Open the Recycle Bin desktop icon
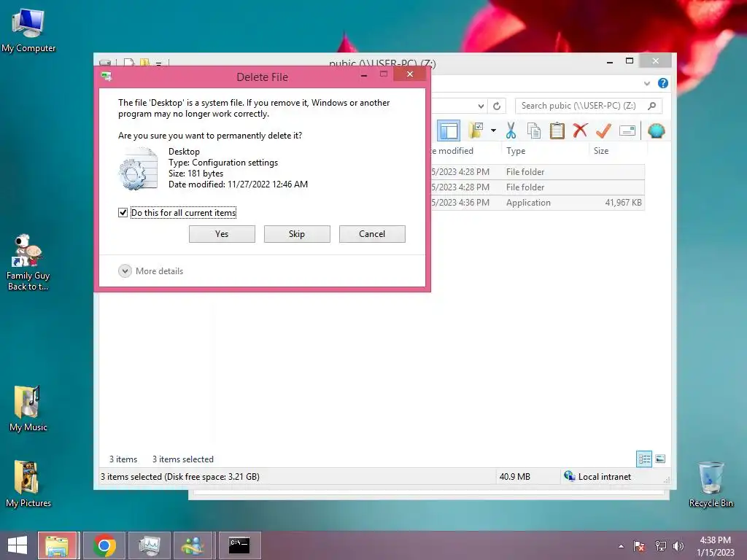This screenshot has width=747, height=560. coord(711,484)
